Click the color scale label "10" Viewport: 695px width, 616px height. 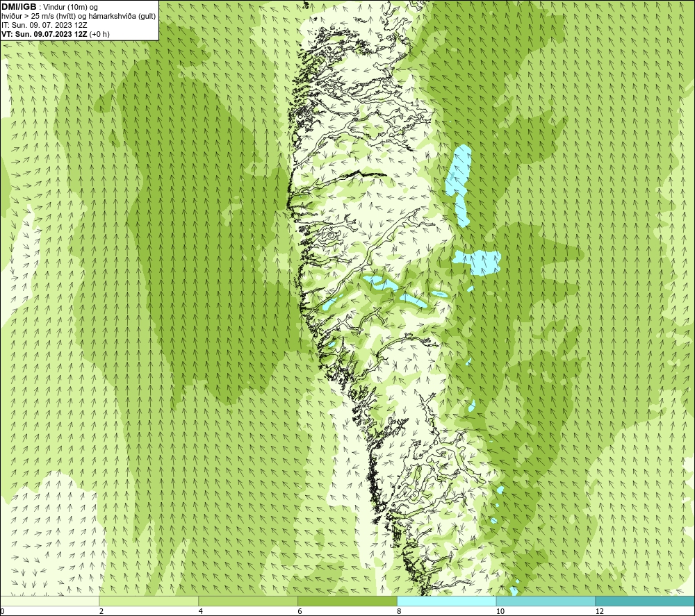point(500,612)
